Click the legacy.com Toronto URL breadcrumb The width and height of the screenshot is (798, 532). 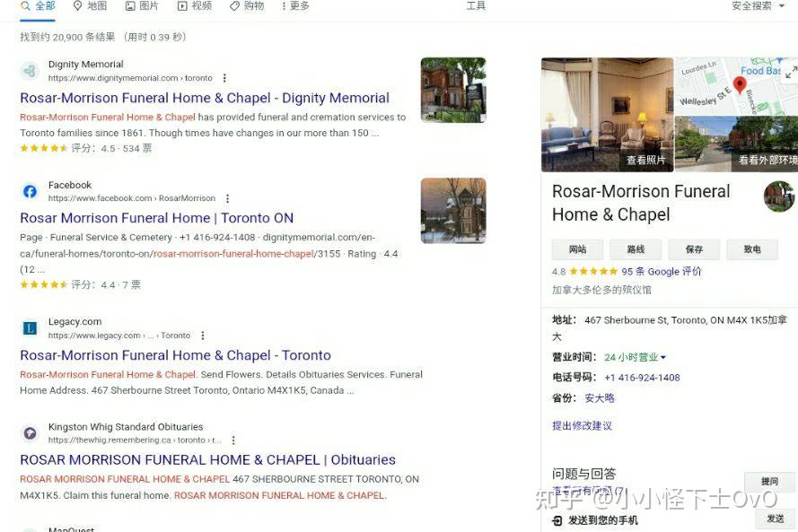click(119, 336)
